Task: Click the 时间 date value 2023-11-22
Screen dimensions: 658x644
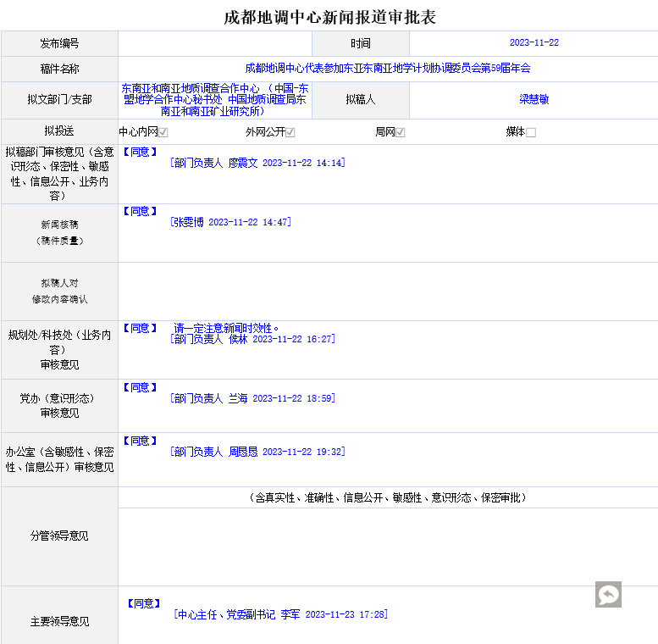Action: click(534, 43)
